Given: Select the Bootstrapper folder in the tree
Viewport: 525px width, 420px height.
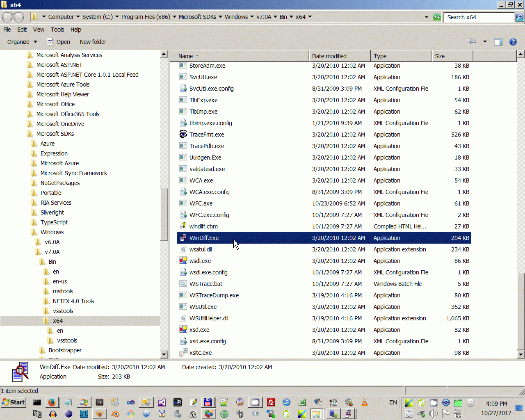Looking at the screenshot, I should point(65,350).
